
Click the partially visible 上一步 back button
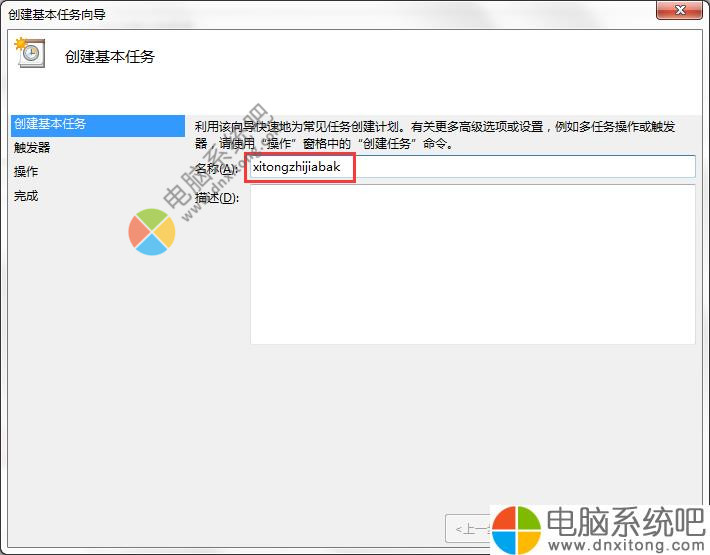coord(468,528)
